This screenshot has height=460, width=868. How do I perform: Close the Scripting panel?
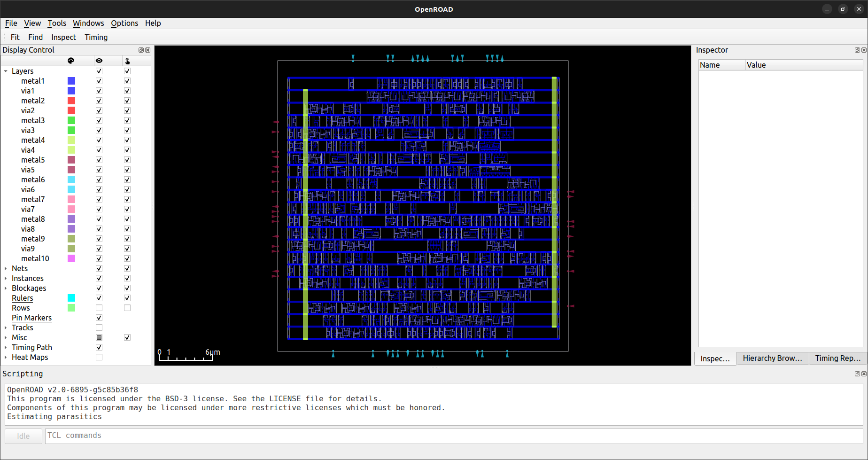(864, 374)
